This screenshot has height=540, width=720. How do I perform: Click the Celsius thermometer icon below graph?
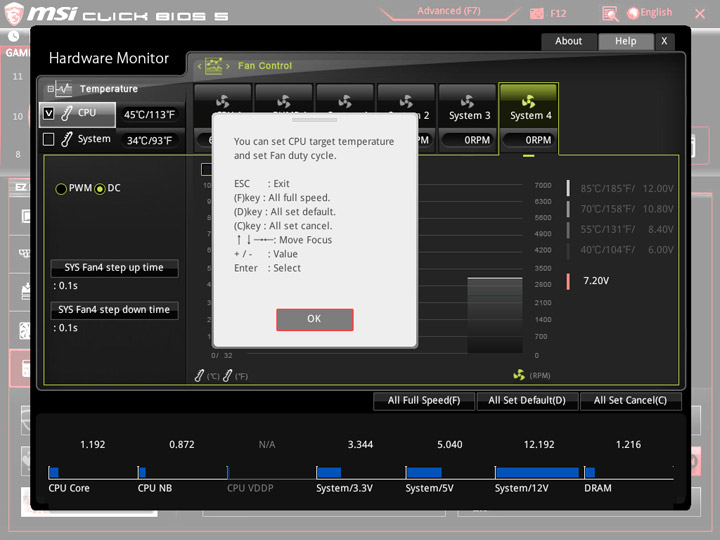pos(199,376)
